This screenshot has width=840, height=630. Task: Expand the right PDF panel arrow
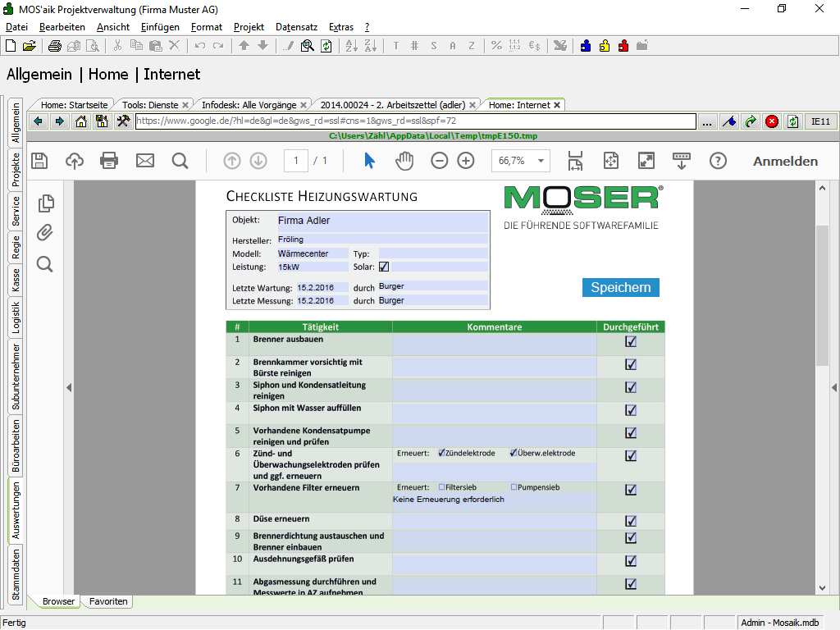[834, 387]
